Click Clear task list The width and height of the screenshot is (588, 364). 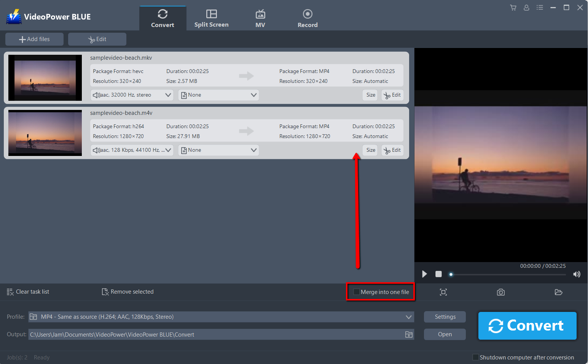28,292
